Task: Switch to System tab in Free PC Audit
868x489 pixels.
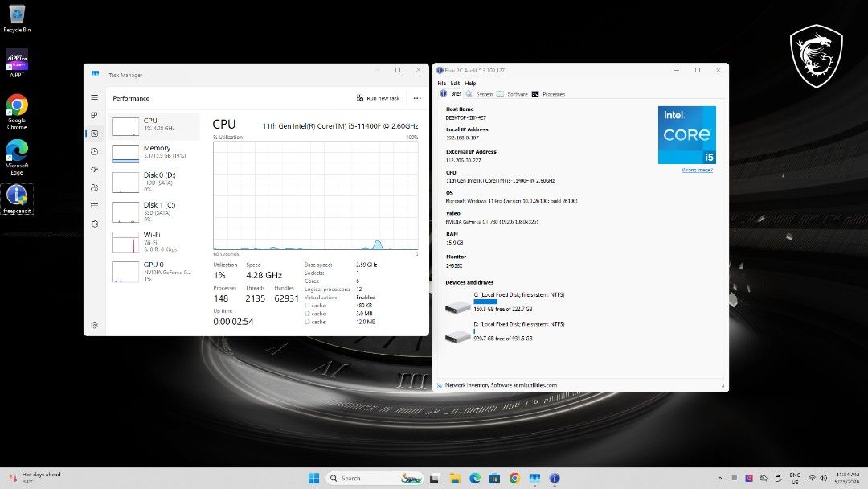Action: point(479,94)
